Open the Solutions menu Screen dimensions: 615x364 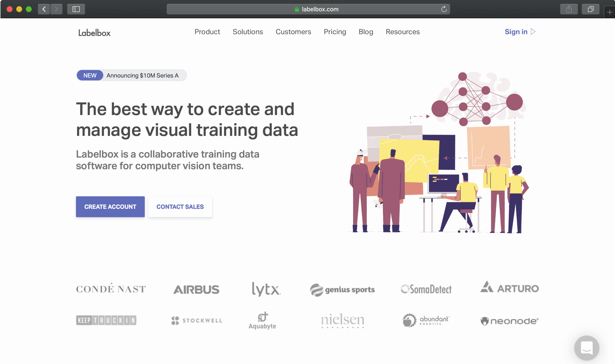[x=248, y=32]
